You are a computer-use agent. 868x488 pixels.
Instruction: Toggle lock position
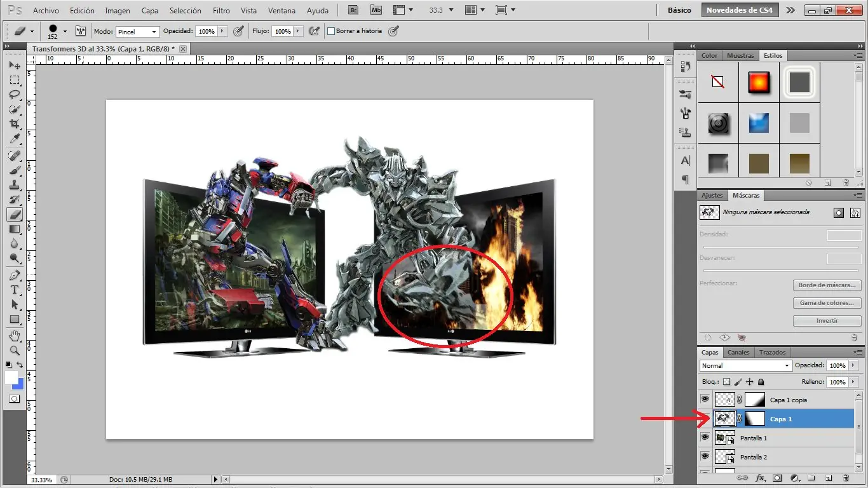(749, 382)
